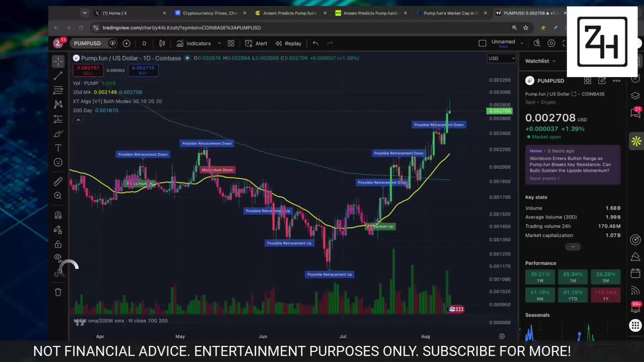
Task: Select the 1M performance tile
Action: pos(573,277)
